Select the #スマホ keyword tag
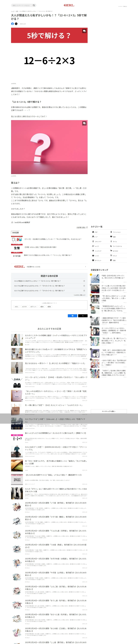Image resolution: width=138 pixels, height=644 pixels. pos(24,307)
